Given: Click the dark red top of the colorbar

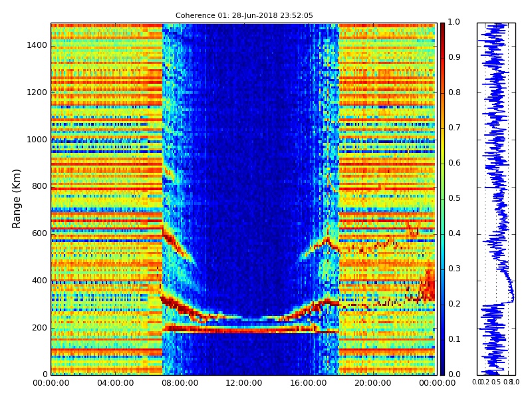Looking at the screenshot, I should tap(442, 29).
